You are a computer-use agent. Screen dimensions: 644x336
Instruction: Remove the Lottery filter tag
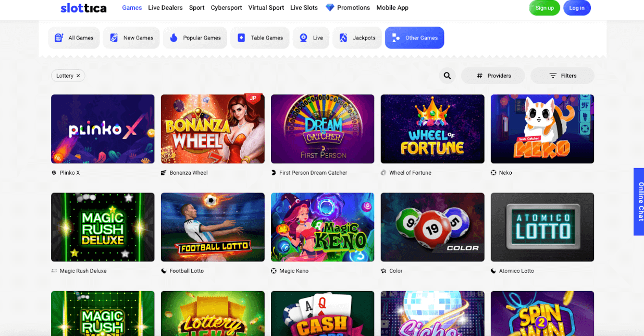coord(78,76)
